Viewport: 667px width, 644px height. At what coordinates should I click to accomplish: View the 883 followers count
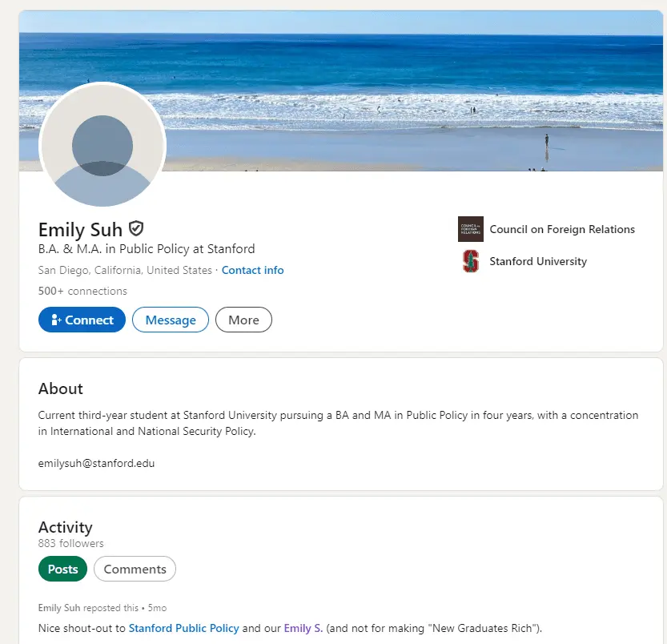[70, 543]
